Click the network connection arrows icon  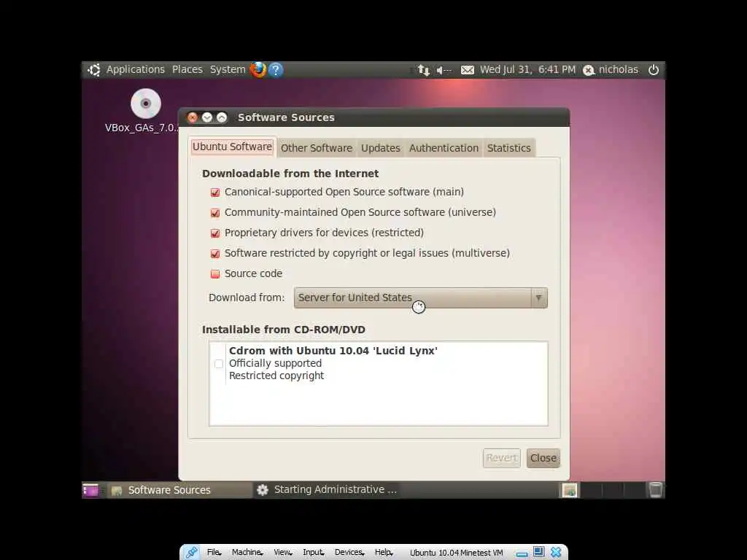pos(424,70)
